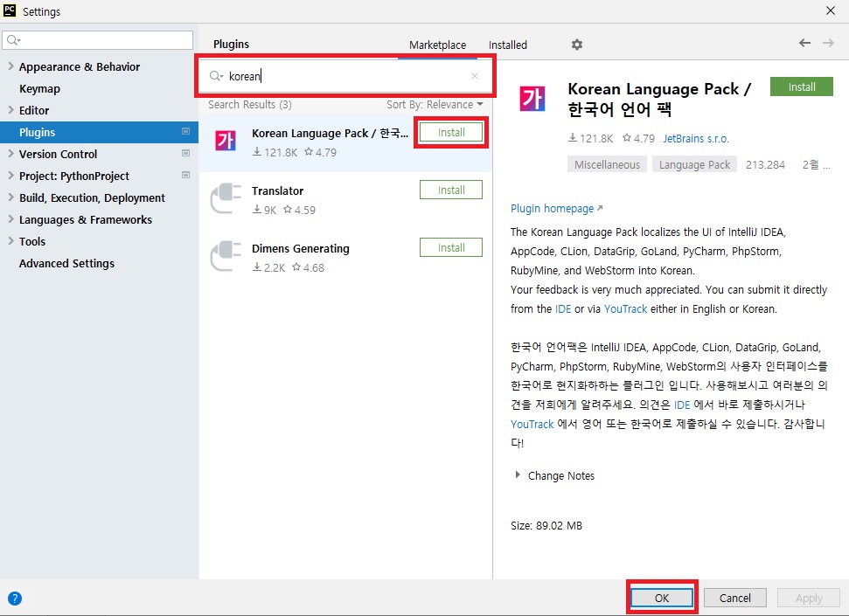
Task: Confirm with the OK button
Action: (x=662, y=598)
